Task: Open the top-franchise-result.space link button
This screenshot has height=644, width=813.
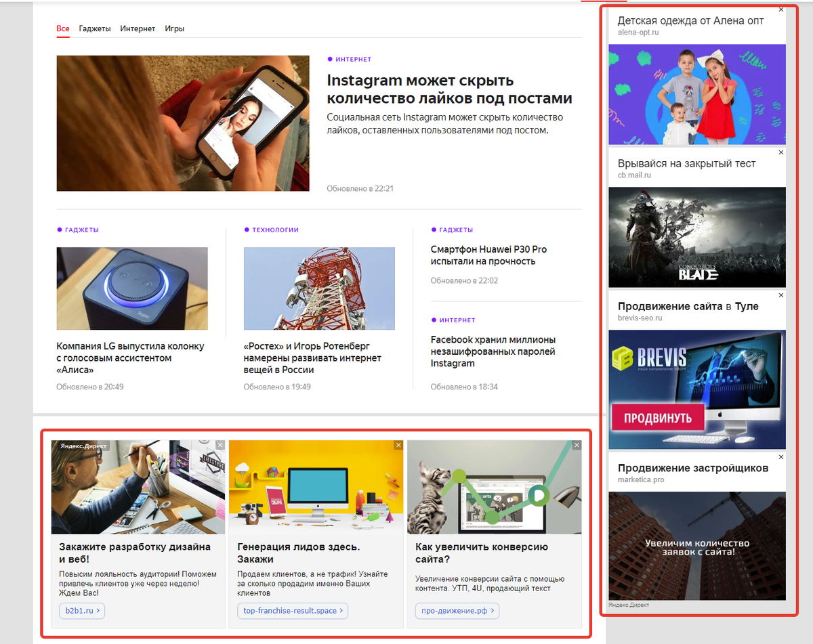Action: coord(293,611)
